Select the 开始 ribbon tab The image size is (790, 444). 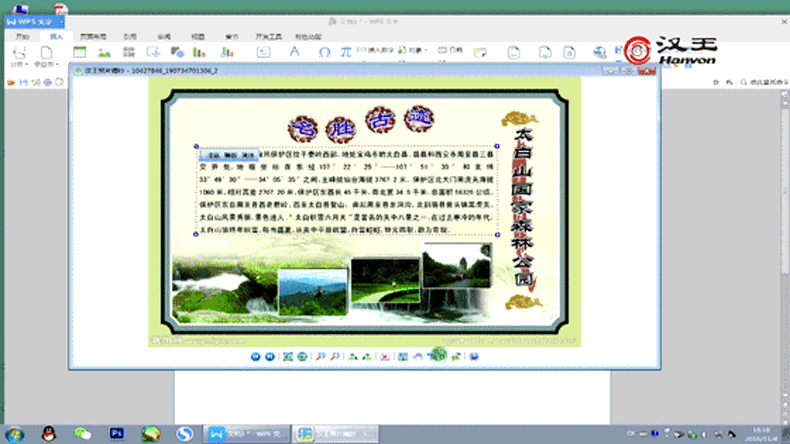point(22,36)
